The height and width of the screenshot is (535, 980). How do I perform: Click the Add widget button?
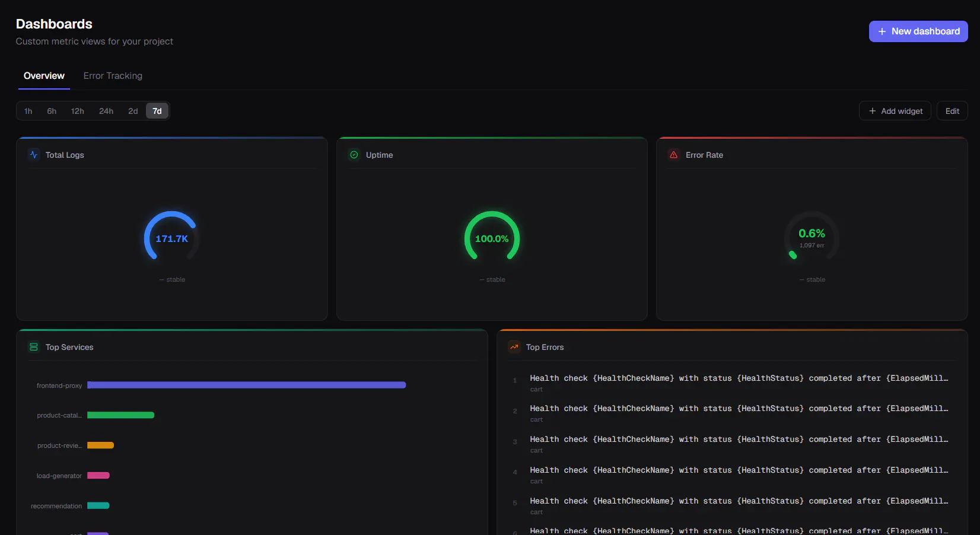click(x=895, y=111)
